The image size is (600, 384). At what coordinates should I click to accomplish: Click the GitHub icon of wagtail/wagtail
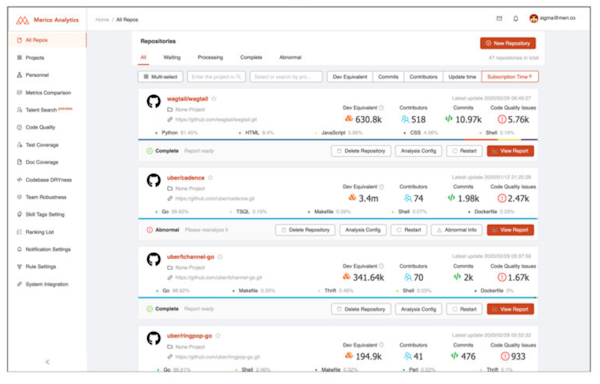click(154, 102)
